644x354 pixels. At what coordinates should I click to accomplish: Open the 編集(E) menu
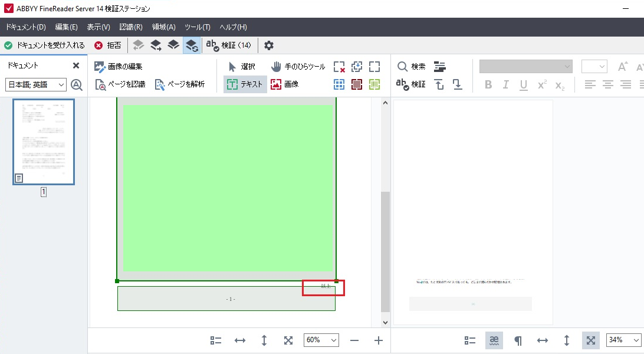(x=66, y=27)
